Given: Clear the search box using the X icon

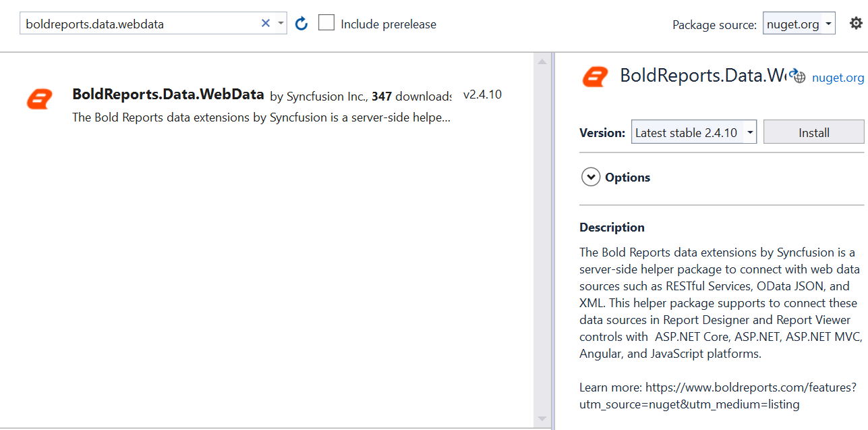Looking at the screenshot, I should pos(265,22).
